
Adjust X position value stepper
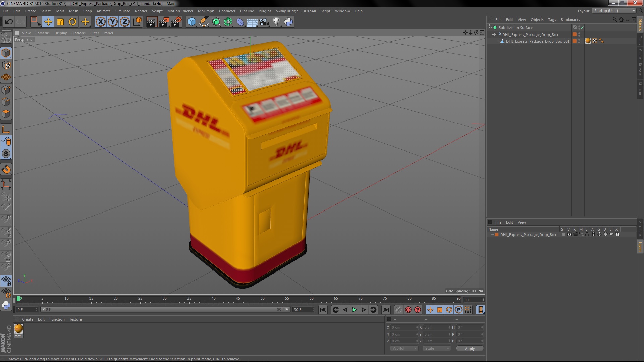[417, 327]
